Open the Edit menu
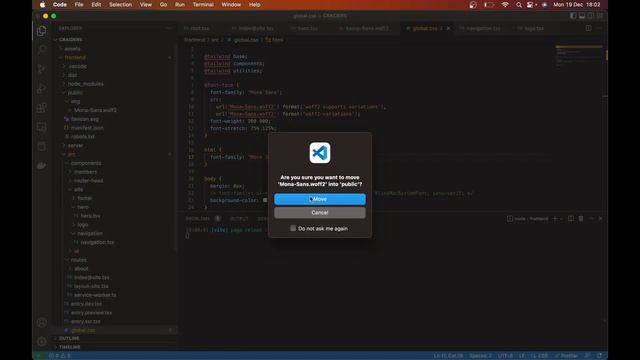 [96, 5]
